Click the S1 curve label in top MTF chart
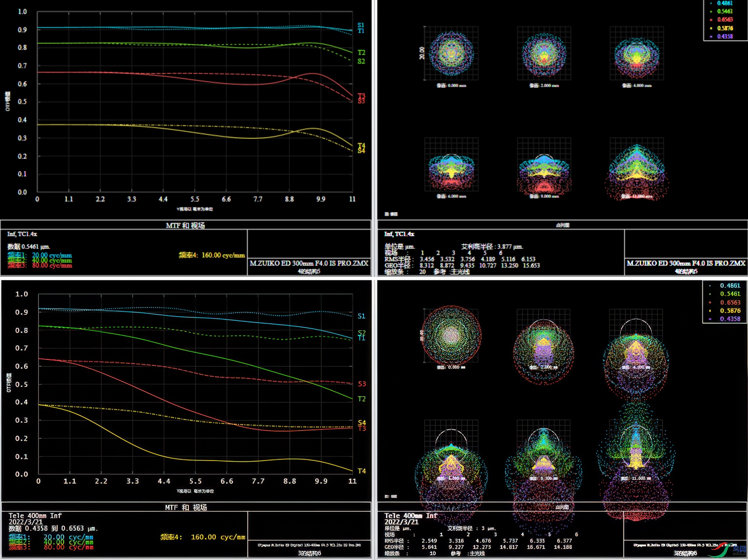Image resolution: width=748 pixels, height=560 pixels. [x=361, y=25]
